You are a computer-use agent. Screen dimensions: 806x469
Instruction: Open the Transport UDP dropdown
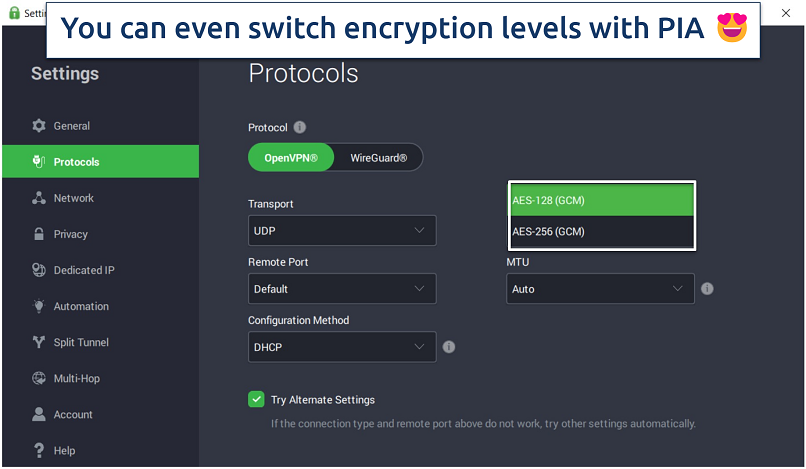[x=341, y=230]
